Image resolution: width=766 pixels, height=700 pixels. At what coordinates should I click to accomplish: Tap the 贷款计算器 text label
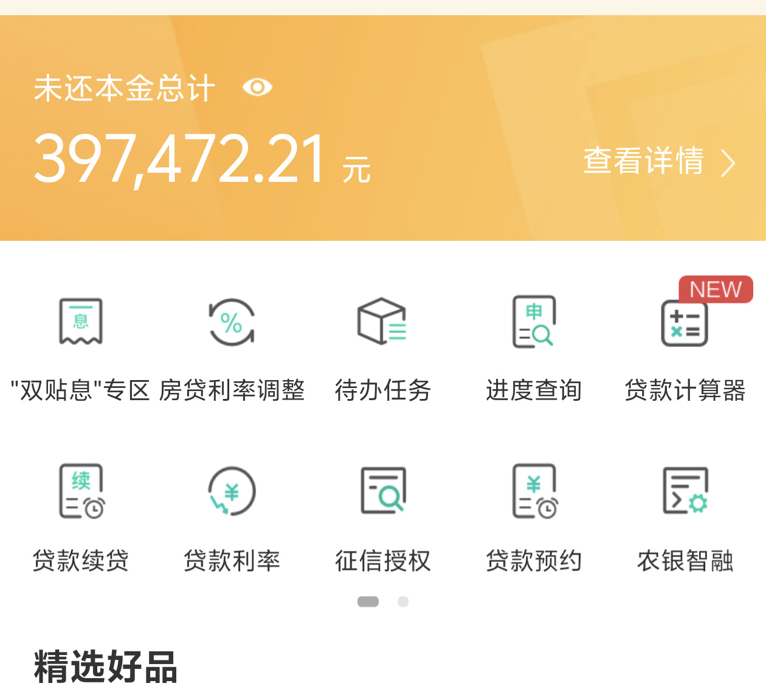[x=685, y=390]
